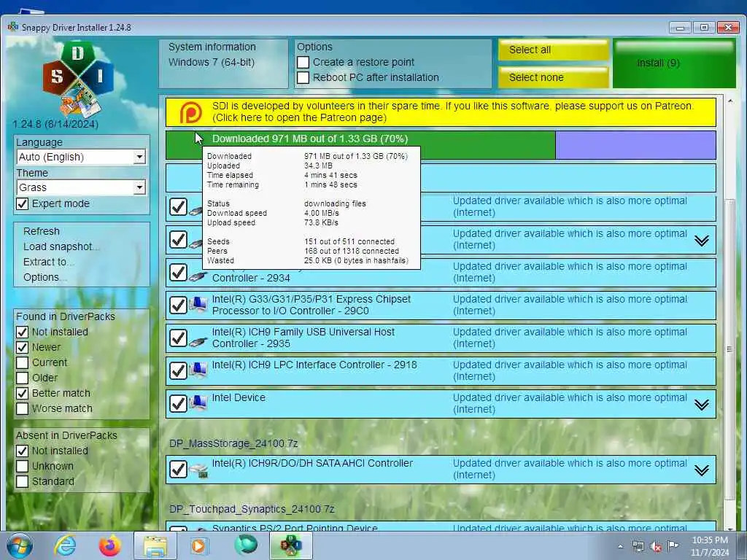The image size is (747, 560).
Task: Uncheck G33/G31/P35/P31 Express Chipset checkbox
Action: coord(178,306)
